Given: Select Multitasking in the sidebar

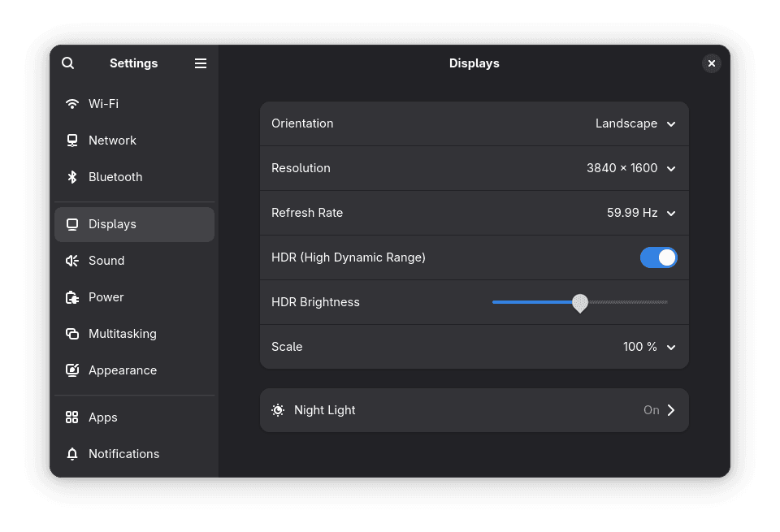Looking at the screenshot, I should pos(134,334).
